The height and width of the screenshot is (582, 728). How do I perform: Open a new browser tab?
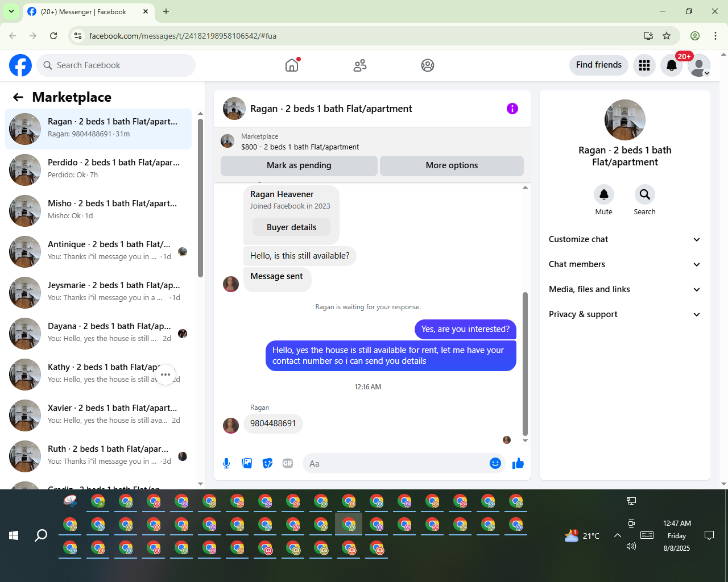166,11
